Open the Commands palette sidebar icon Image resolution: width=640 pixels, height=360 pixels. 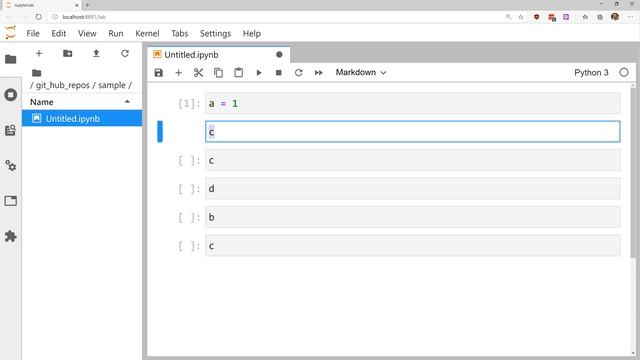click(11, 130)
